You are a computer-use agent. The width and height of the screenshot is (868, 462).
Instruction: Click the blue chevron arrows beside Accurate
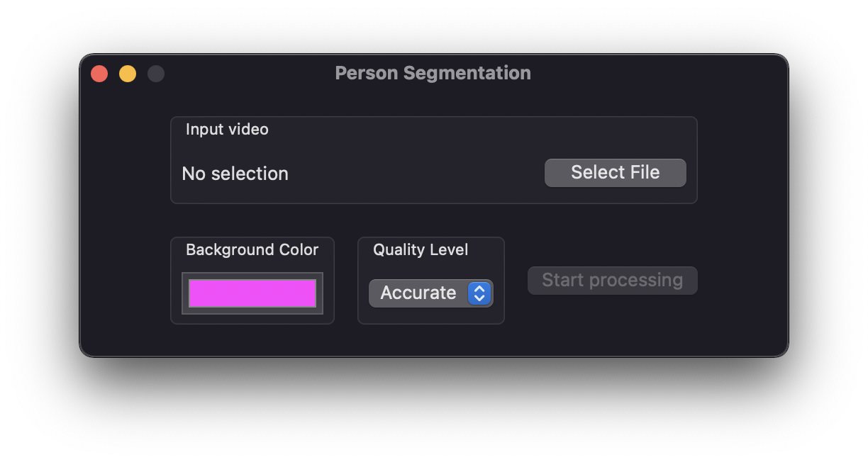[479, 293]
